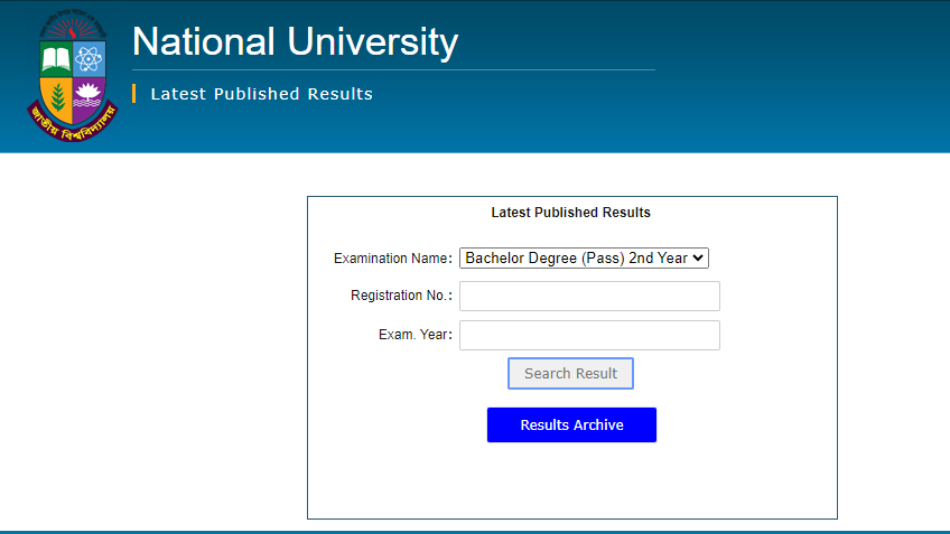Click the Search Result button
This screenshot has height=534, width=950.
[571, 373]
